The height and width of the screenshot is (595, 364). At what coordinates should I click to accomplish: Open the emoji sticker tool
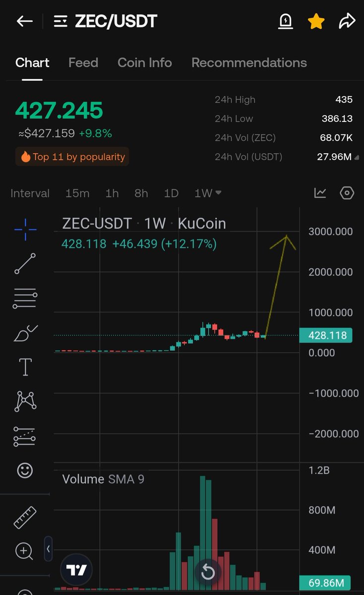(x=25, y=470)
